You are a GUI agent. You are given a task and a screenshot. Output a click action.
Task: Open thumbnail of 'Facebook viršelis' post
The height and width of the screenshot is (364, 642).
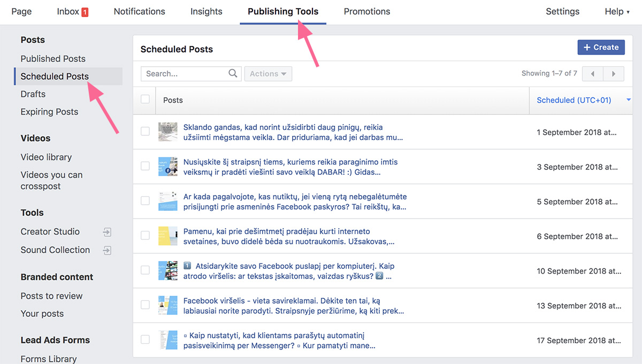click(x=168, y=305)
